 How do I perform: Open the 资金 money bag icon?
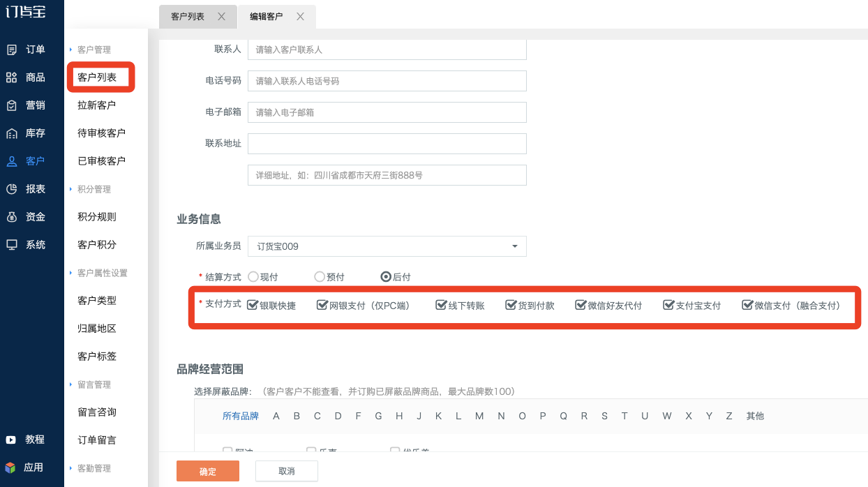click(x=12, y=217)
